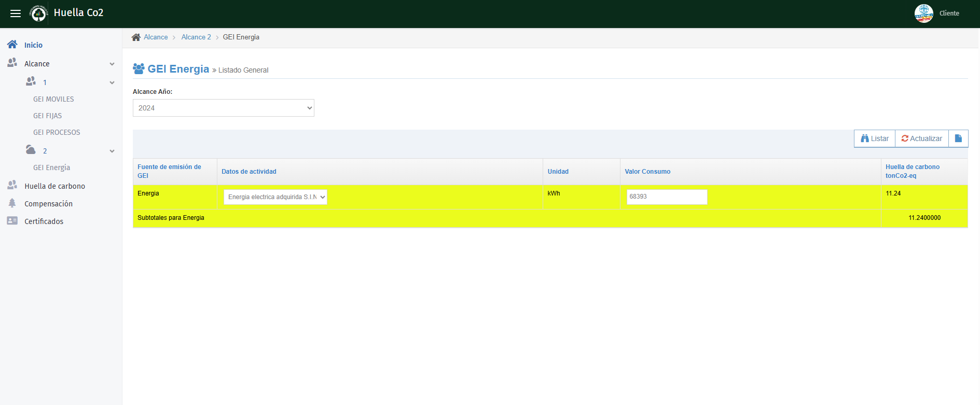
Task: Collapse the scope 1 submenu chevron
Action: point(112,82)
